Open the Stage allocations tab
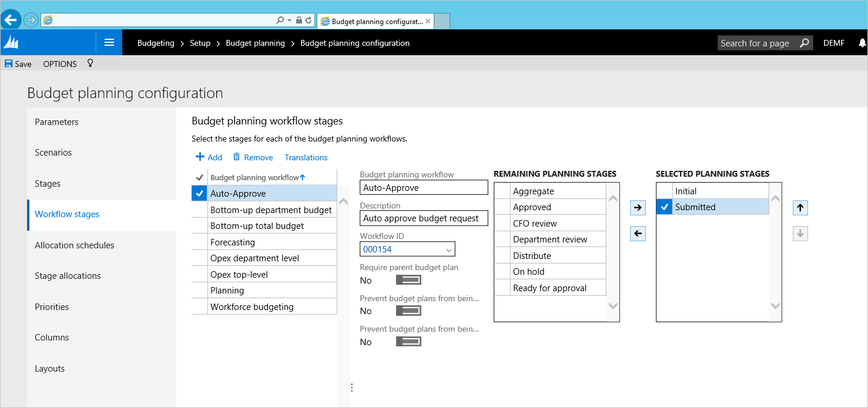Screen dimensions: 868x408 [x=68, y=276]
